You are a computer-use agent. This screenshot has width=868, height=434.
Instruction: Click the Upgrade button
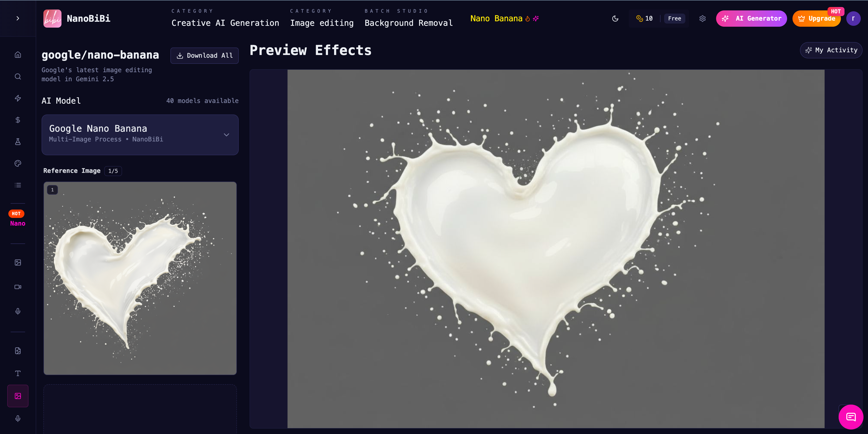coord(816,19)
